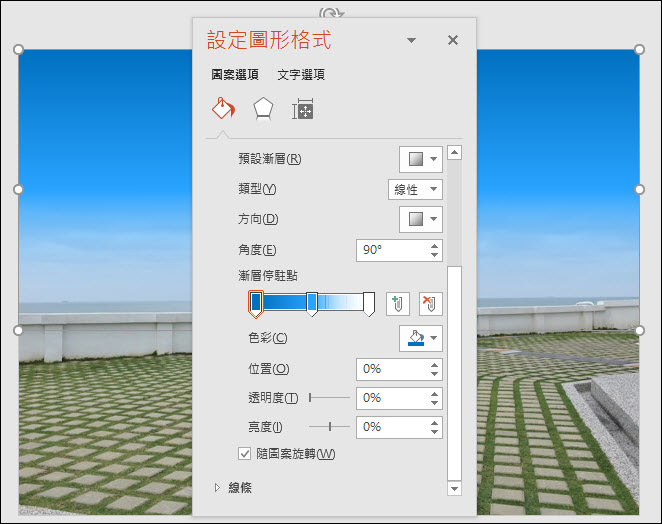Viewport: 662px width, 524px height.
Task: Increase the 透明度 transparency value
Action: point(434,394)
